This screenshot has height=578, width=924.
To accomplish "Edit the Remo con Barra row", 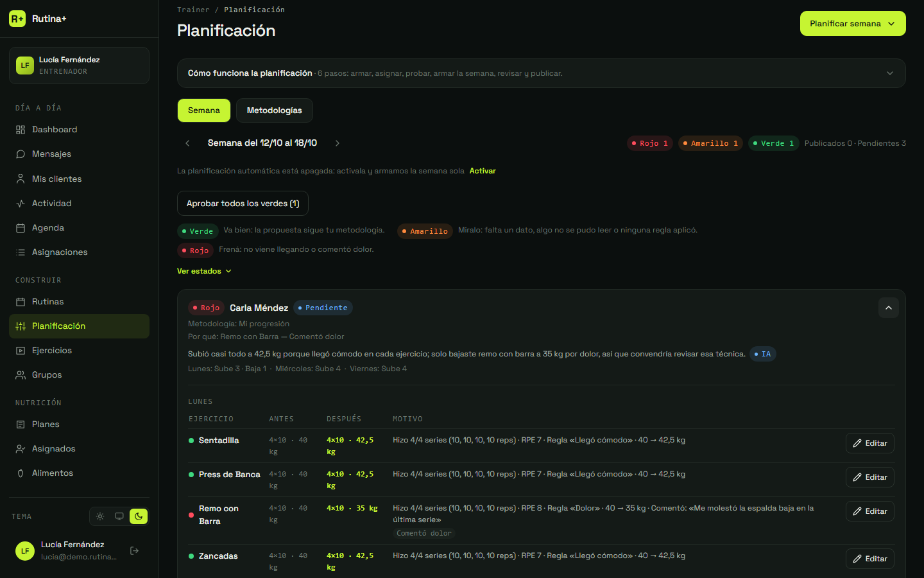I will (870, 511).
